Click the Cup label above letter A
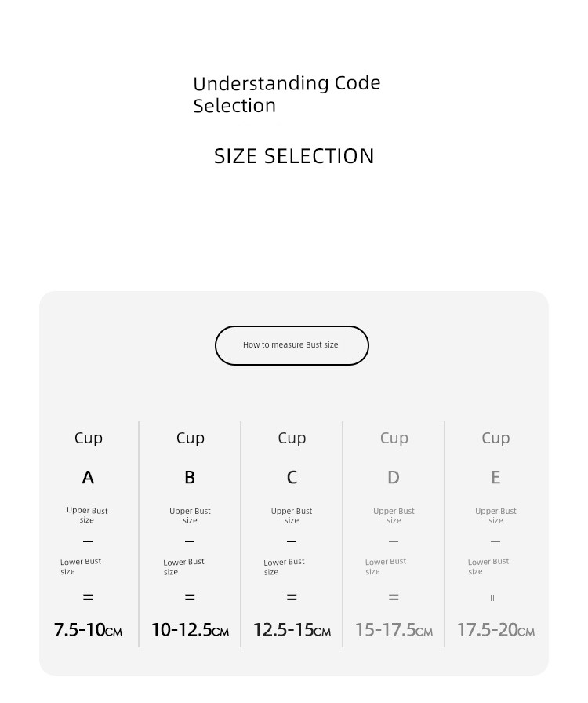This screenshot has width=588, height=703. [89, 438]
